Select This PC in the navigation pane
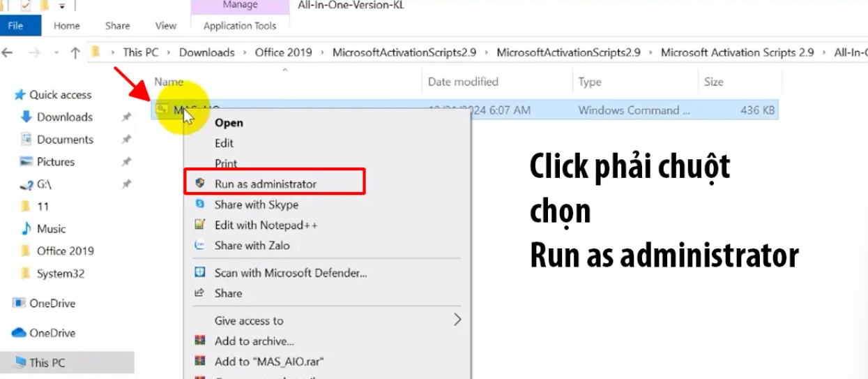The height and width of the screenshot is (379, 868). (48, 363)
